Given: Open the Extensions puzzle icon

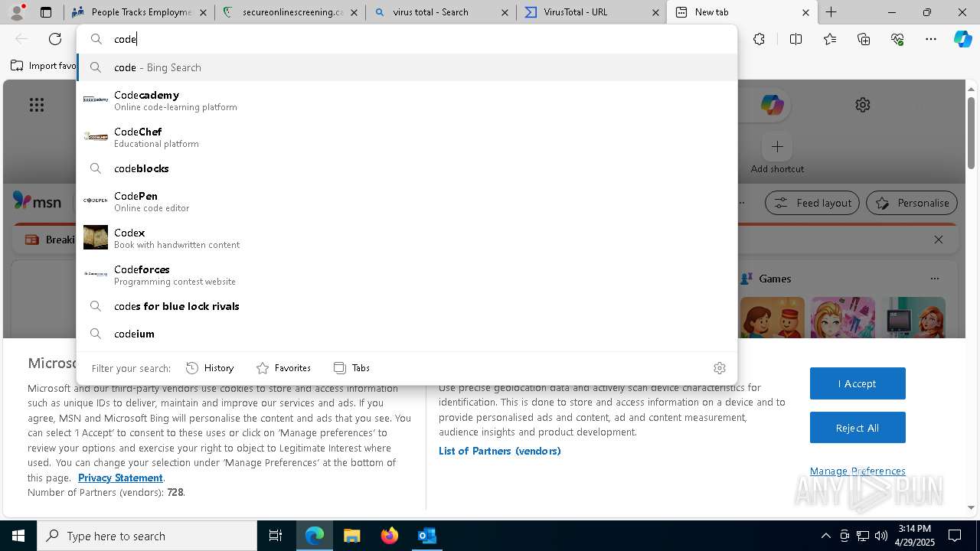Looking at the screenshot, I should click(759, 39).
